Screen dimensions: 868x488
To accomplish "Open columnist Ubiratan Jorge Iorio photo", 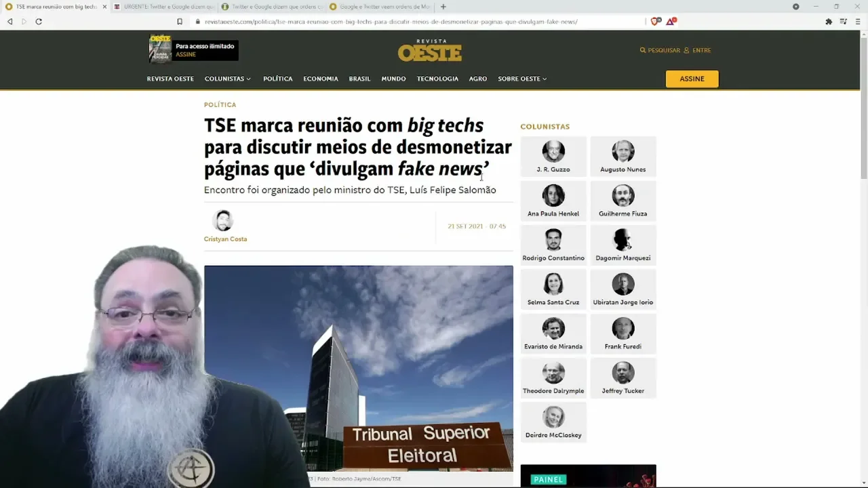I will pyautogui.click(x=623, y=284).
